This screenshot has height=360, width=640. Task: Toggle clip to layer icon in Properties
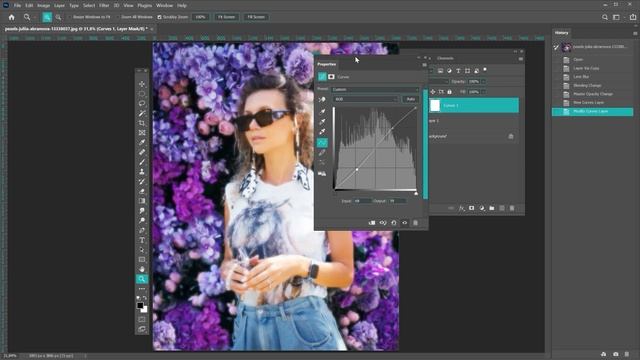pos(372,223)
